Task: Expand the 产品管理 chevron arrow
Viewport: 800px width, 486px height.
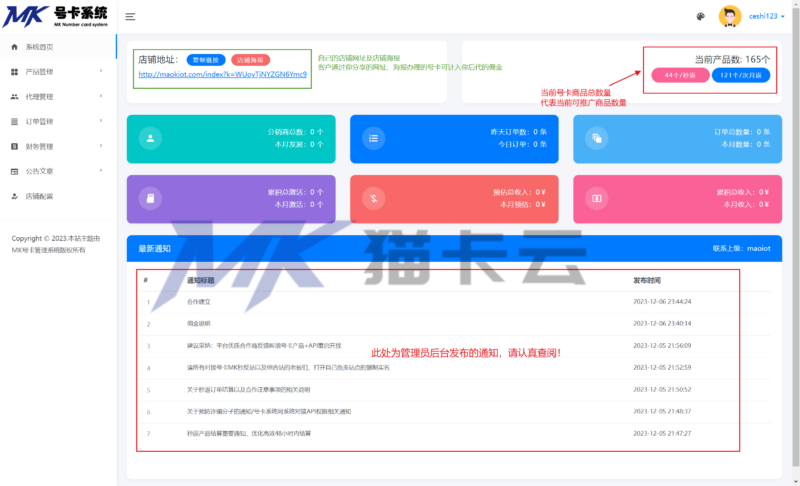Action: tap(101, 71)
